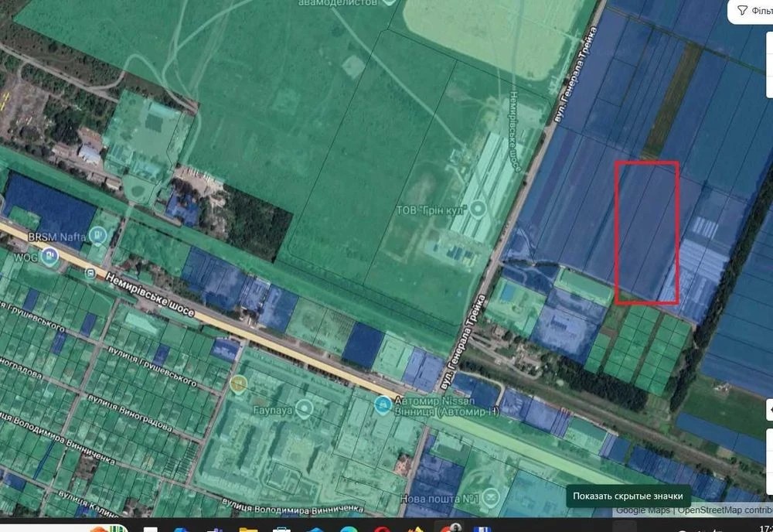This screenshot has height=532, width=773.
Task: Click the ТОВ "Грін кул" location pin
Action: (477, 209)
